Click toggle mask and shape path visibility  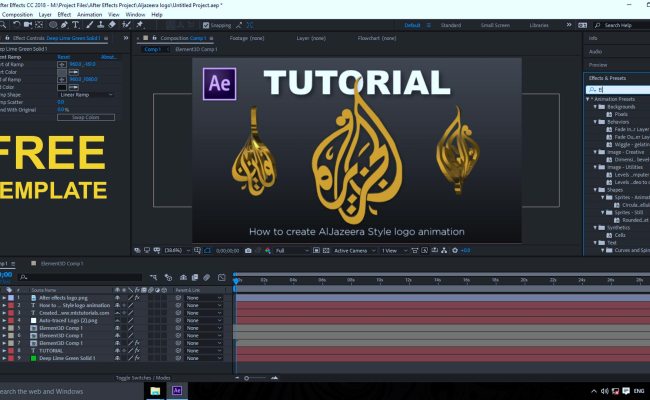207,251
